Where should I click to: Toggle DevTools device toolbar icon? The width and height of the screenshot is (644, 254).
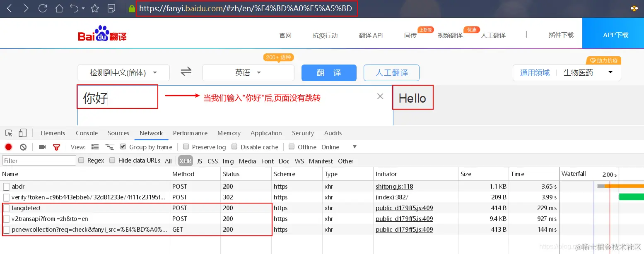(x=23, y=133)
